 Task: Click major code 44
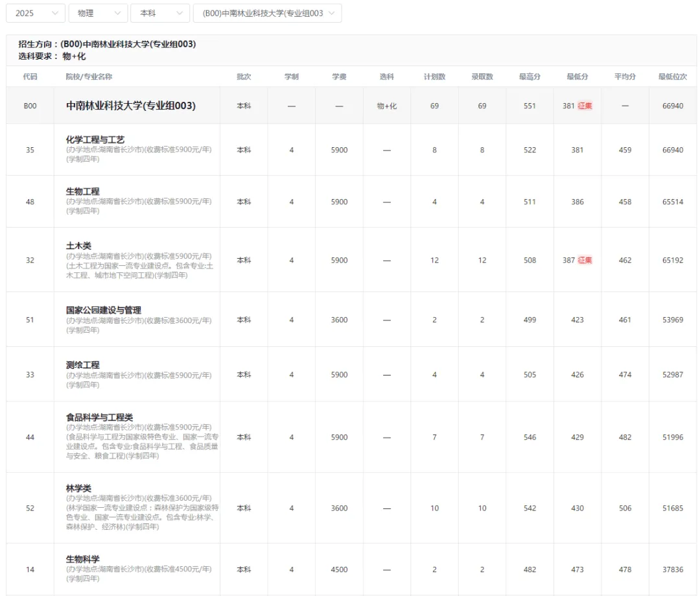[30, 437]
